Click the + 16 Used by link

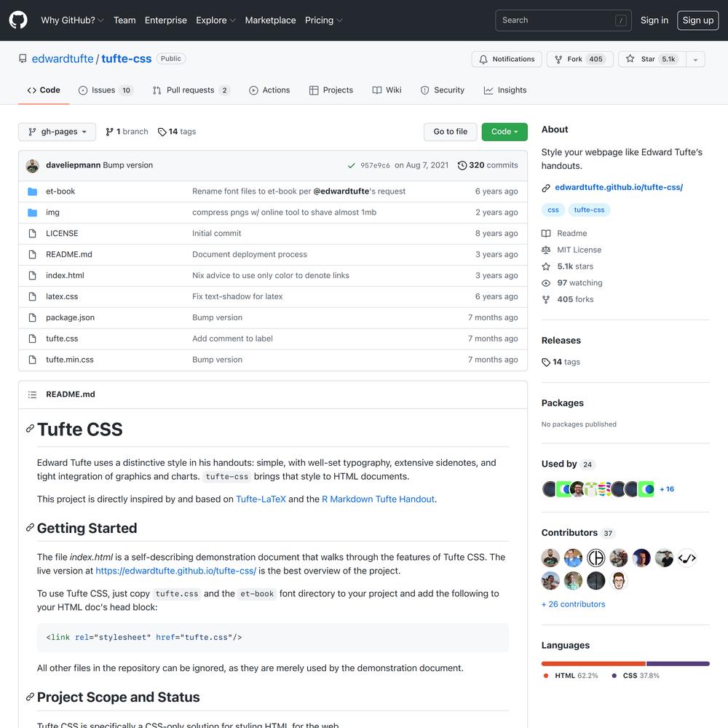[667, 489]
